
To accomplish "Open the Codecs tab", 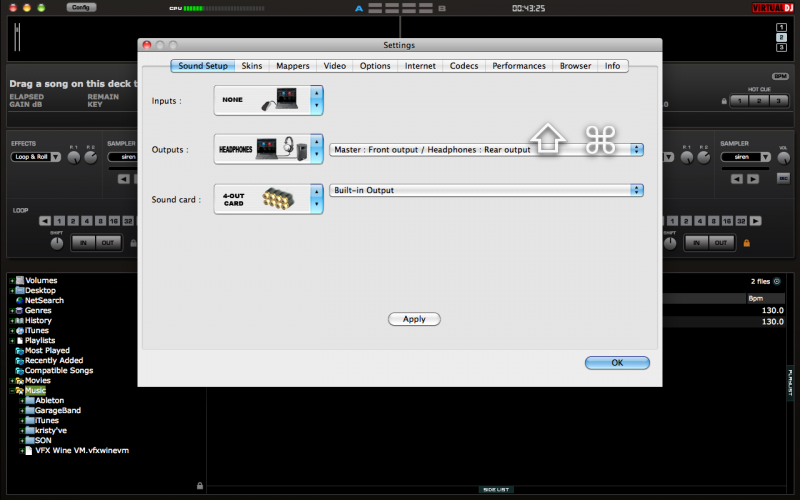I will pyautogui.click(x=464, y=66).
